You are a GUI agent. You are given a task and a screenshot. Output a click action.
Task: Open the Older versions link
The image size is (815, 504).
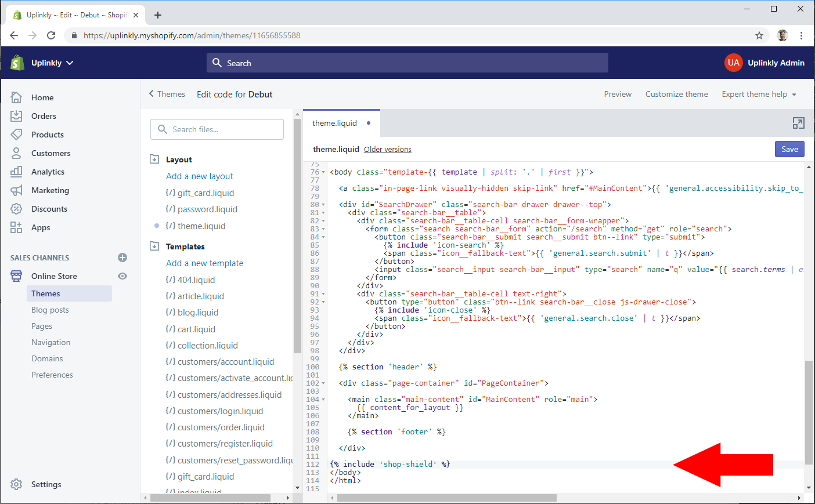[x=387, y=150]
